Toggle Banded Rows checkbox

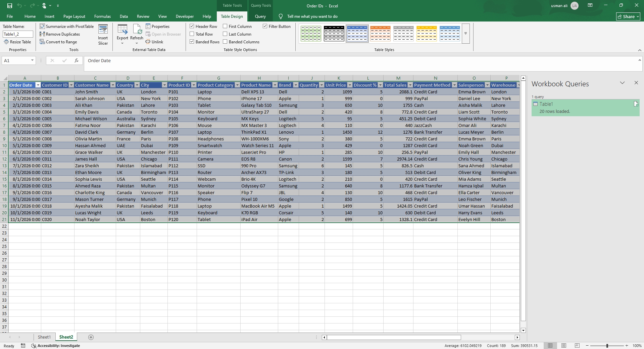[x=192, y=42]
